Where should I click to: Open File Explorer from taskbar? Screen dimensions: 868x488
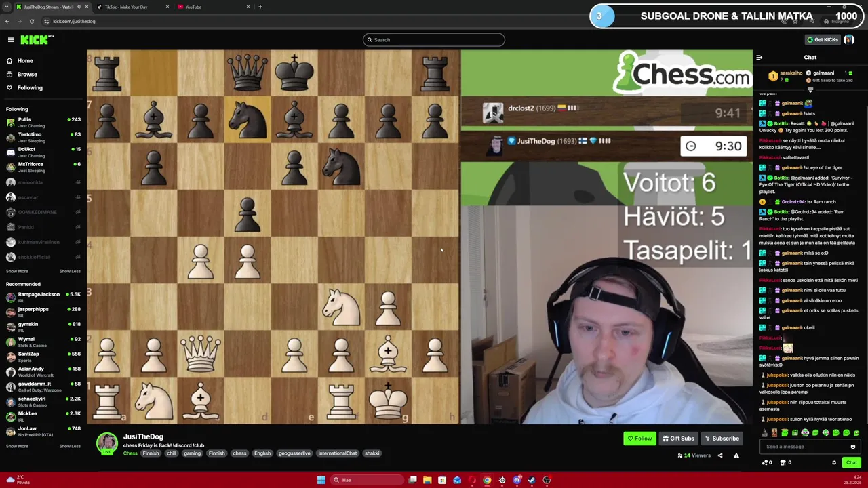pos(427,480)
